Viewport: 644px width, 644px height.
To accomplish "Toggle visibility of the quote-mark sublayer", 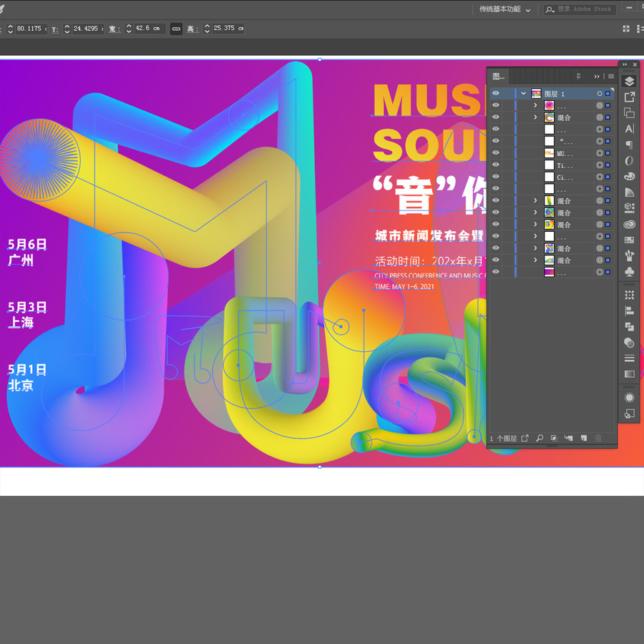I will [x=496, y=141].
